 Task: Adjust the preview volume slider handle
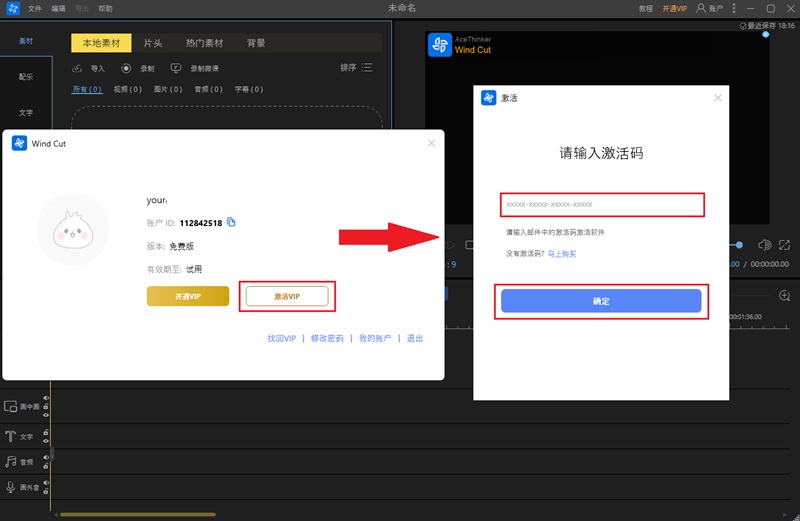point(739,245)
